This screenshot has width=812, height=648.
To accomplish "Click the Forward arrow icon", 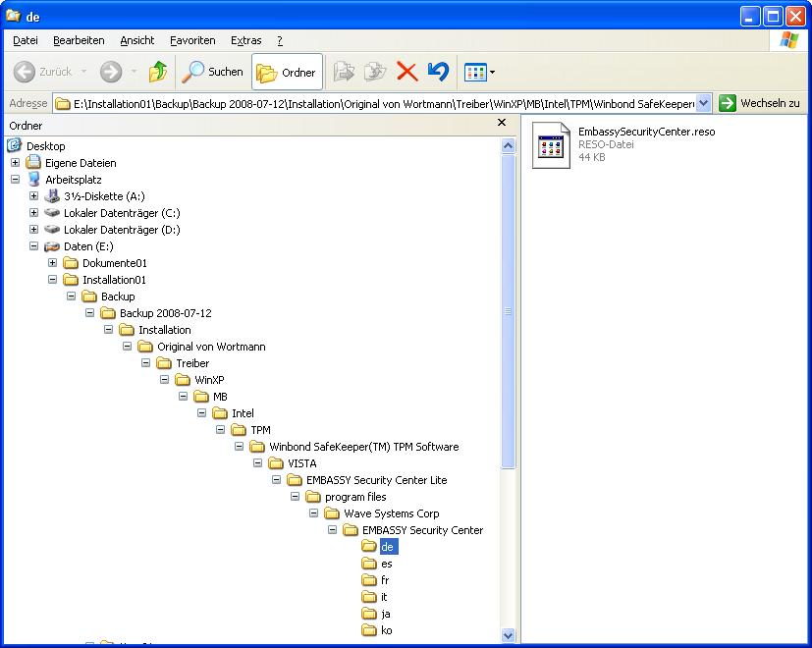I will coord(111,72).
